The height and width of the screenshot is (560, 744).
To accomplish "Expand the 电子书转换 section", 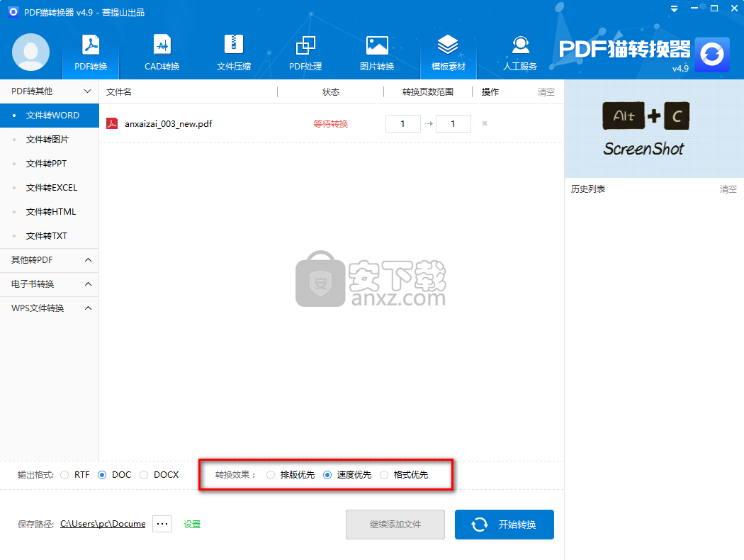I will pos(50,284).
